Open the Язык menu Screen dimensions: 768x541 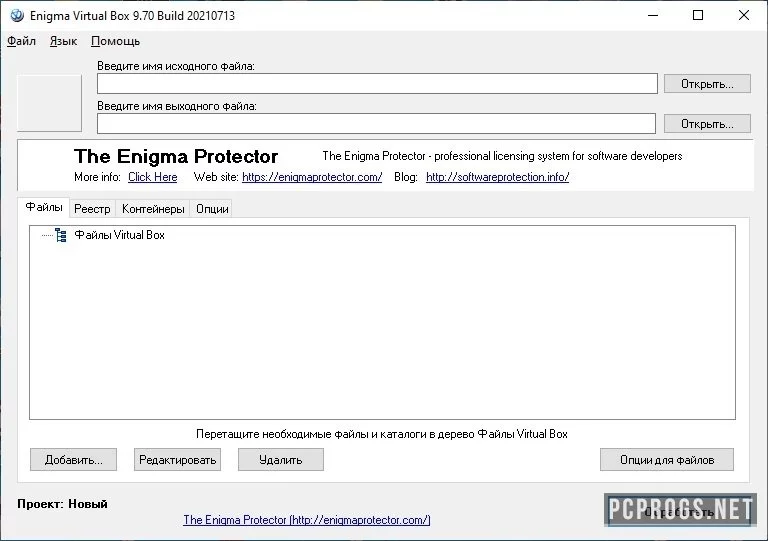click(64, 41)
